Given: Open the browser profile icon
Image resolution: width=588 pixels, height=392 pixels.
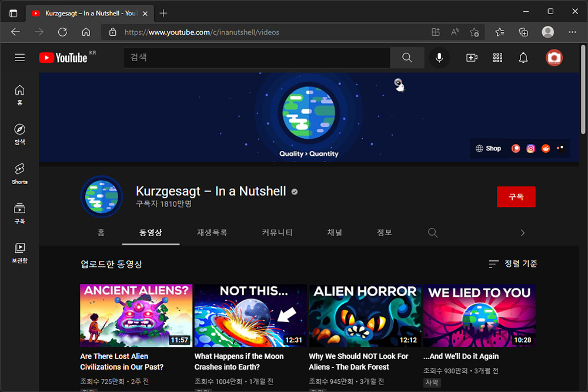Looking at the screenshot, I should (548, 32).
